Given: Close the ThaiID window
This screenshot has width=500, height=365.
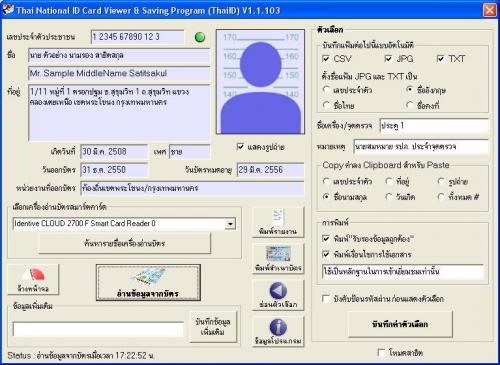Looking at the screenshot, I should coord(489,10).
